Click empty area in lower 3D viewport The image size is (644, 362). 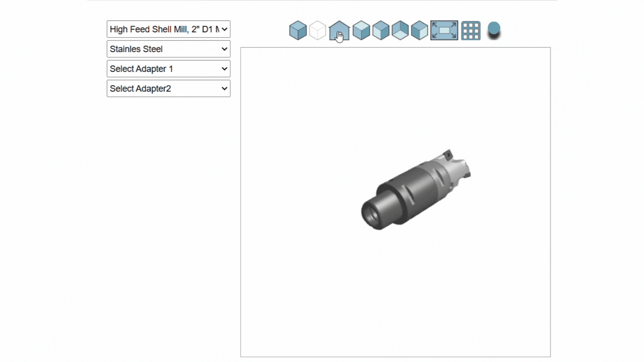(395, 302)
